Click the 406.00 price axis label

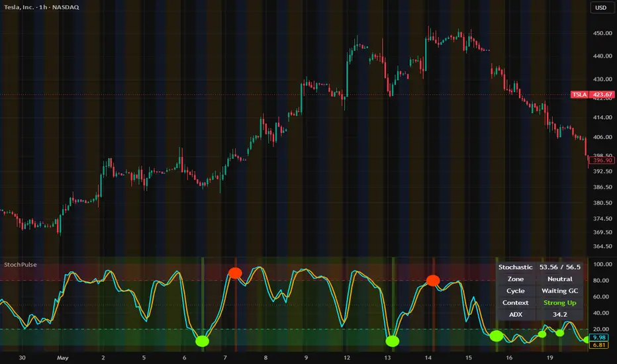point(602,137)
